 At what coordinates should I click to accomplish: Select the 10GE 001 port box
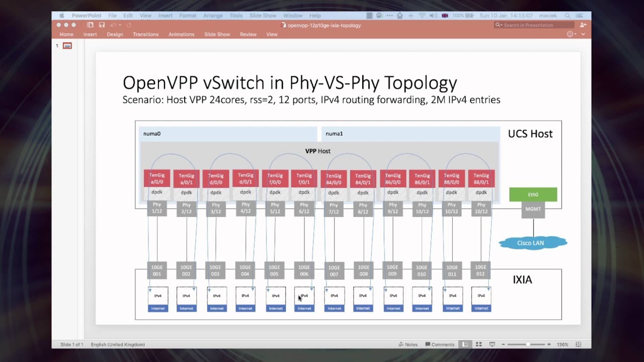click(x=156, y=271)
